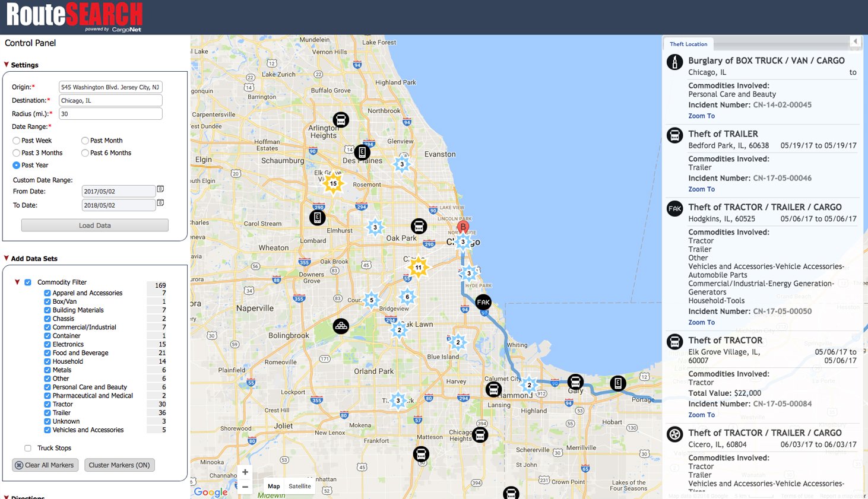Uncheck the Electronics commodity filter

point(47,344)
